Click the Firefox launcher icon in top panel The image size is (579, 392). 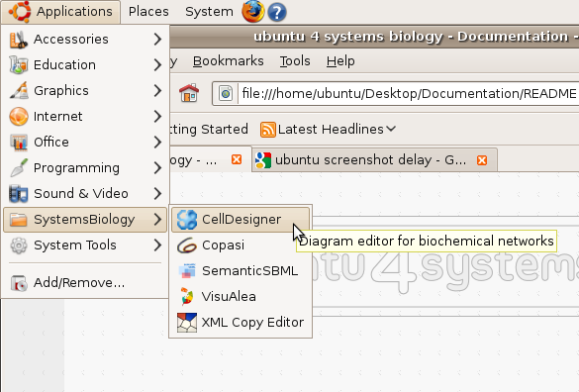pos(253,12)
